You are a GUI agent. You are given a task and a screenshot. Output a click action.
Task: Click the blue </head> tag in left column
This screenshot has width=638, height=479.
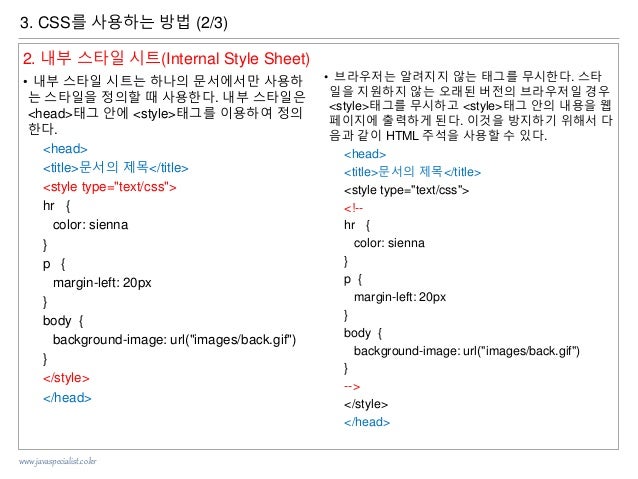tap(67, 397)
